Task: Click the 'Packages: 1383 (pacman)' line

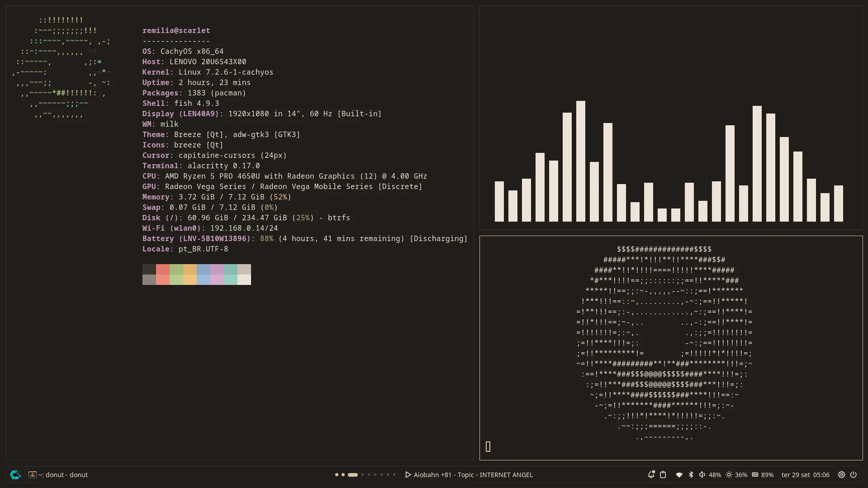Action: 194,93
